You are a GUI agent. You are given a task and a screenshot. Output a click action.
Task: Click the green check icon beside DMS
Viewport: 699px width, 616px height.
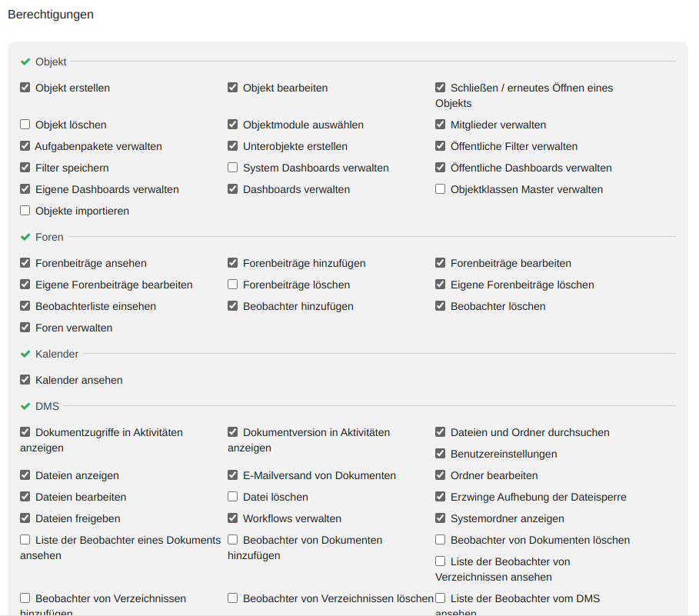click(x=25, y=406)
